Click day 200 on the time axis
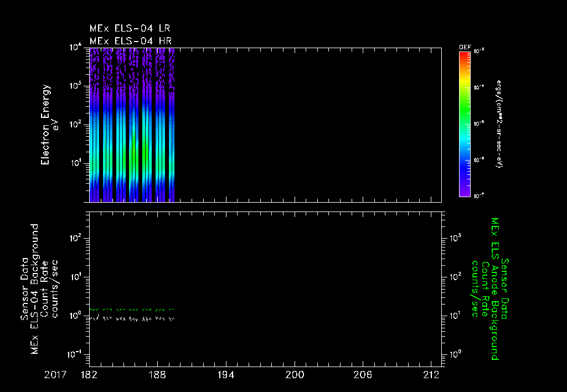Screen dimensions: 567x392 [295, 375]
